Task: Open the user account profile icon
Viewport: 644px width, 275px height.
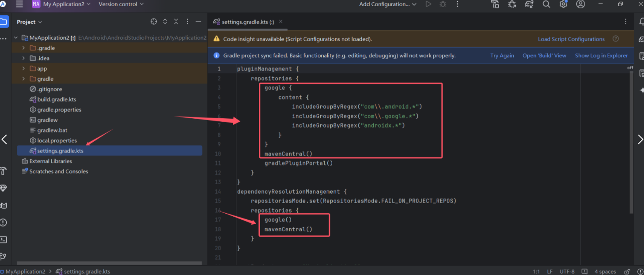Action: pyautogui.click(x=580, y=4)
